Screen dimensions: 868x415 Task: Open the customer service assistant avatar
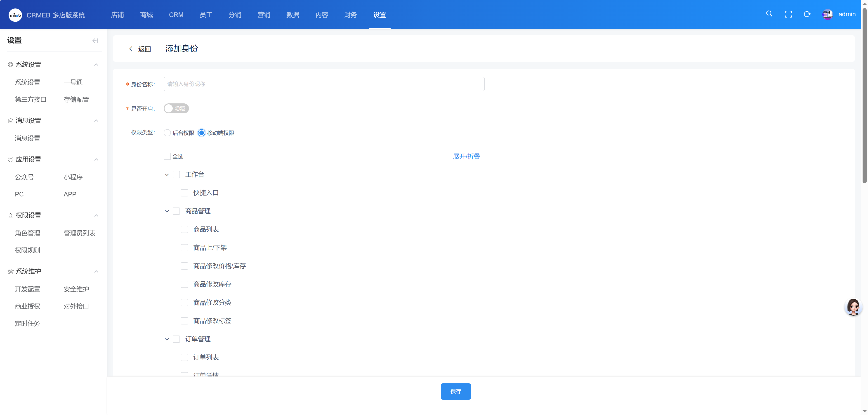pyautogui.click(x=853, y=307)
